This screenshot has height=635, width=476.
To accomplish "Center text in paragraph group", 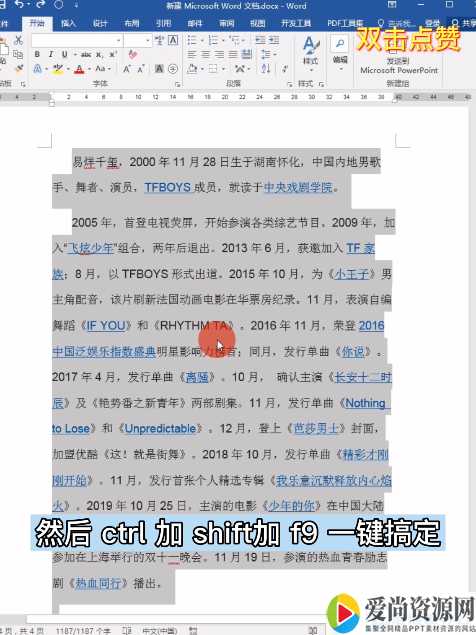I will (205, 54).
